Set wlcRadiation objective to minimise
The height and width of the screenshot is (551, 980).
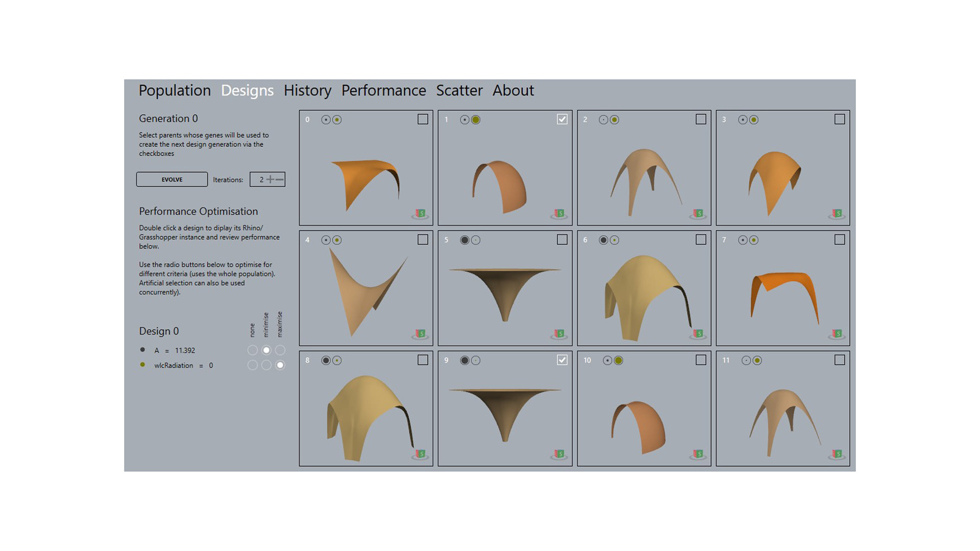(x=266, y=365)
